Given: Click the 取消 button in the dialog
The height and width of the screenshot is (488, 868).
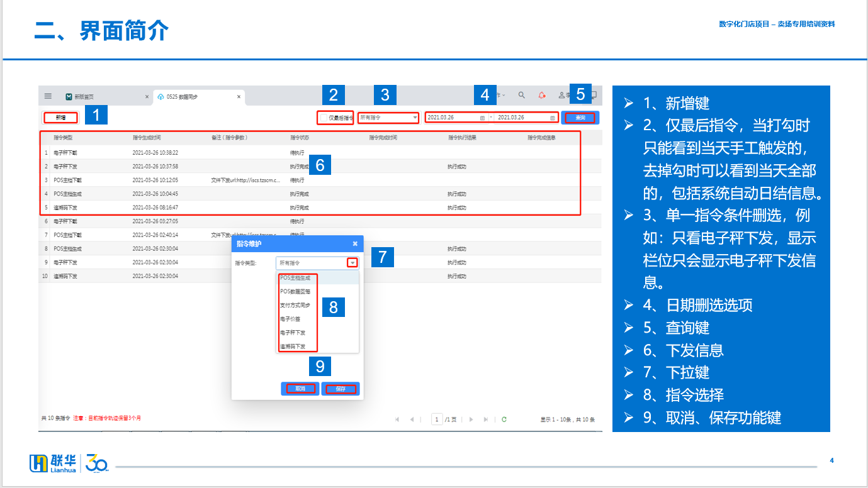Looking at the screenshot, I should pyautogui.click(x=300, y=389).
